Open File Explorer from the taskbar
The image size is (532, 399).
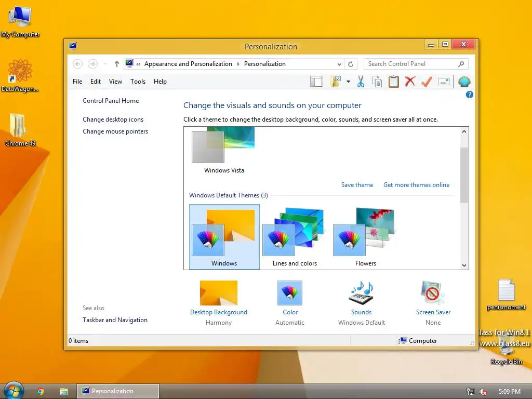pos(64,391)
